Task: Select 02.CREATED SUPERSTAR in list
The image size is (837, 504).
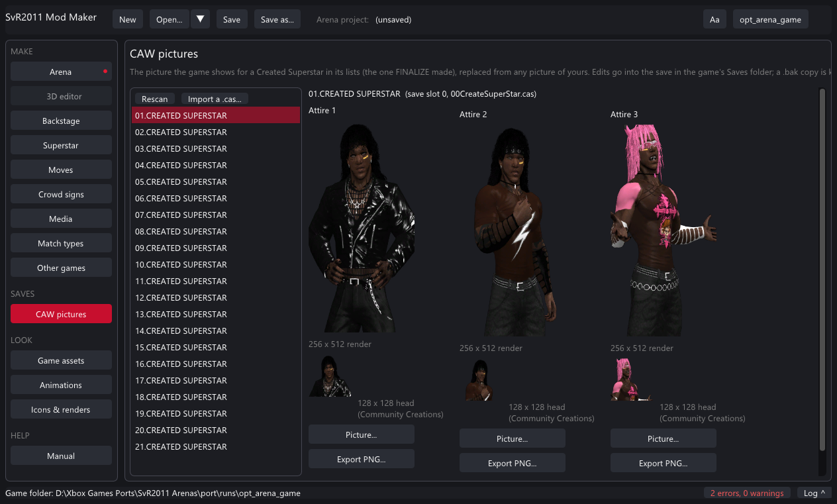Action: pos(216,132)
